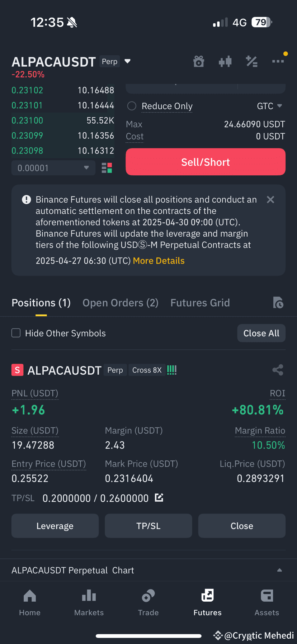Open the More Details link
Screen dimensions: 297x644
click(159, 261)
